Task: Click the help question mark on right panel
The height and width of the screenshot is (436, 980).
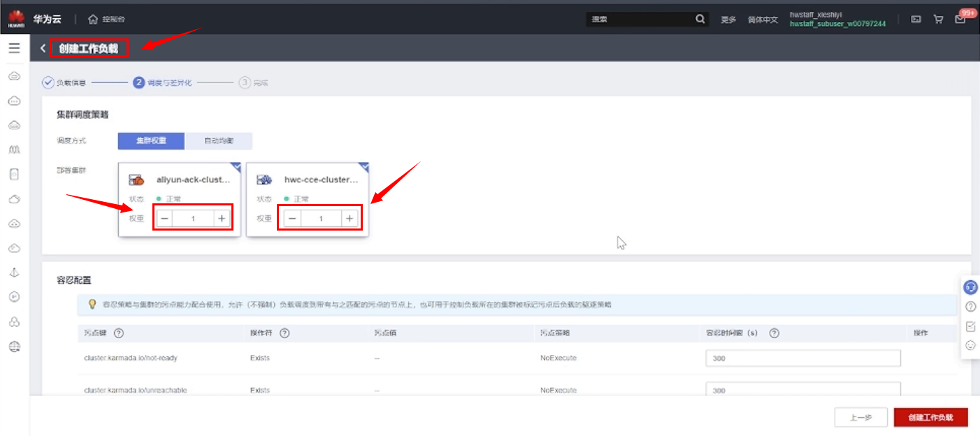Action: pyautogui.click(x=970, y=307)
